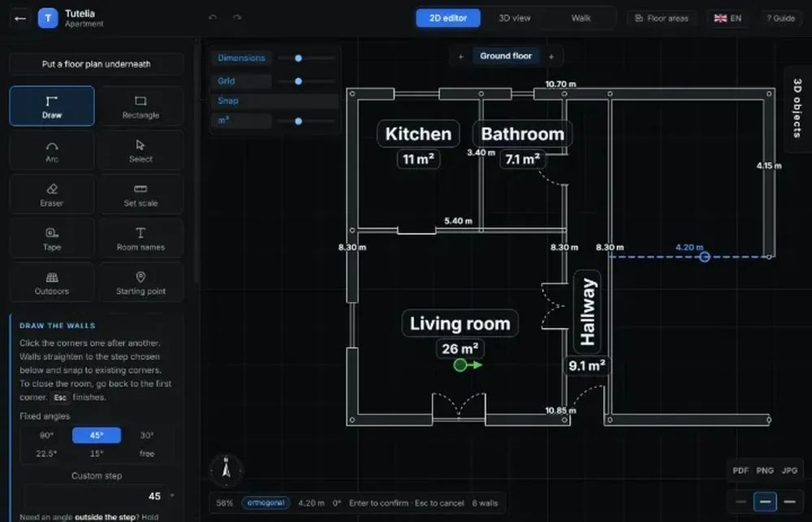The image size is (812, 522).
Task: Click the blue wall endpoint handle
Action: coord(704,257)
